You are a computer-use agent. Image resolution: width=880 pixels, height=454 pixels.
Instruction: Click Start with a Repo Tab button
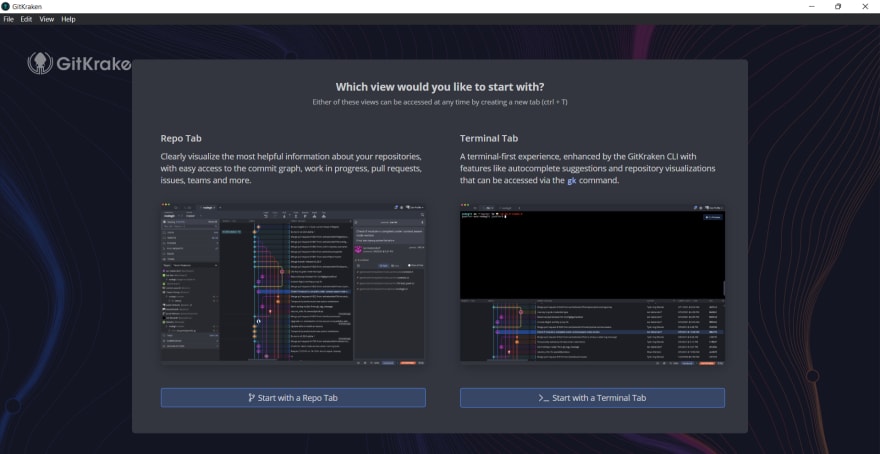(293, 398)
